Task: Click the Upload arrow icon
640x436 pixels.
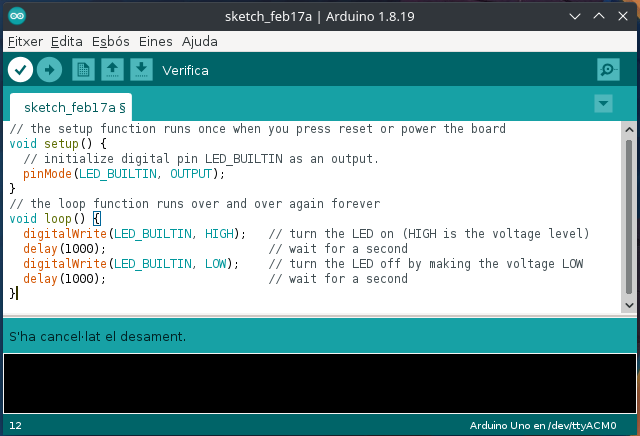Action: (x=49, y=70)
